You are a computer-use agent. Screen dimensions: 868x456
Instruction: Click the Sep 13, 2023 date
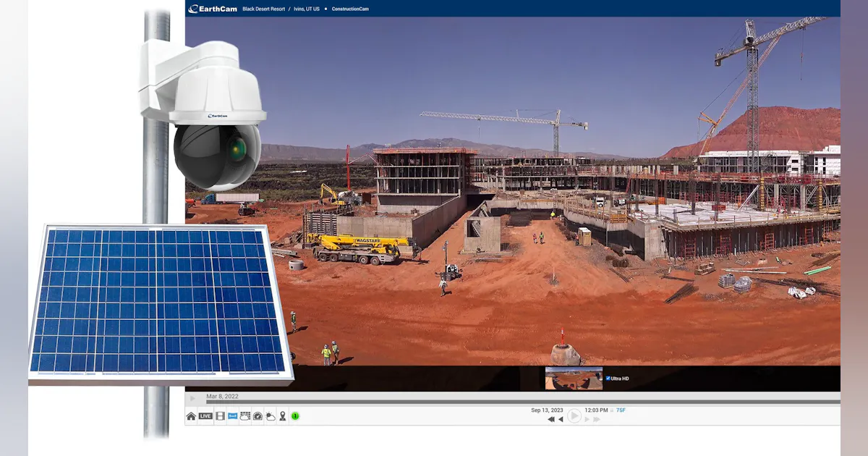(547, 410)
